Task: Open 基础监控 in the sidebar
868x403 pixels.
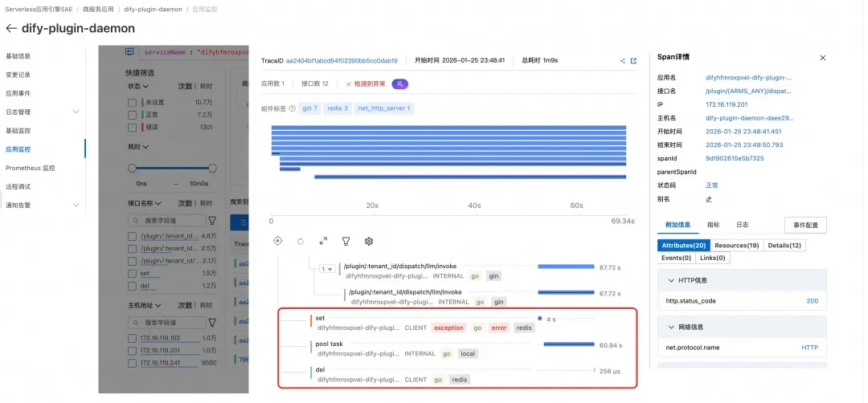Action: click(18, 131)
